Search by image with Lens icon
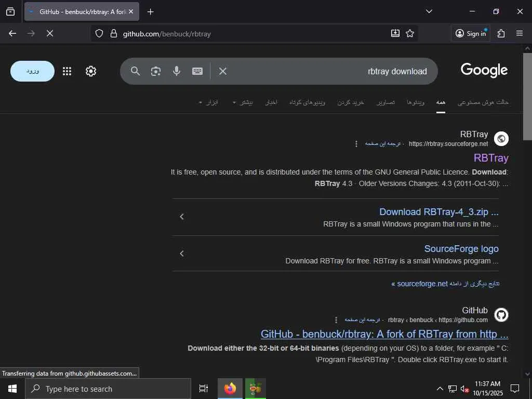532x399 pixels. point(156,71)
